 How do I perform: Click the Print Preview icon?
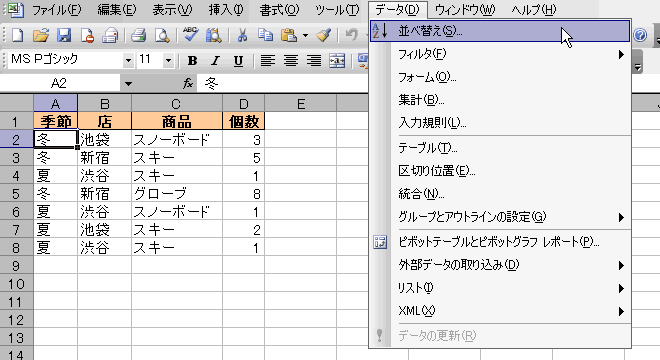coord(162,35)
